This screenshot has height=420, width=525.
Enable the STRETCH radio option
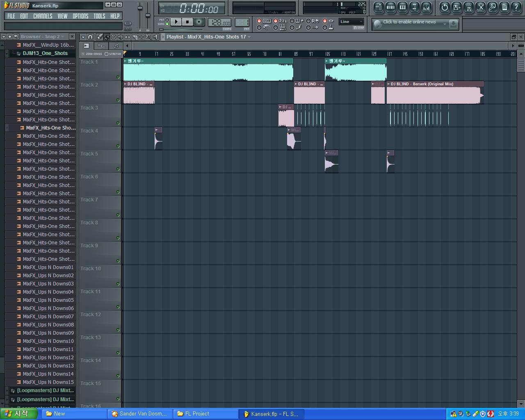coord(107,54)
